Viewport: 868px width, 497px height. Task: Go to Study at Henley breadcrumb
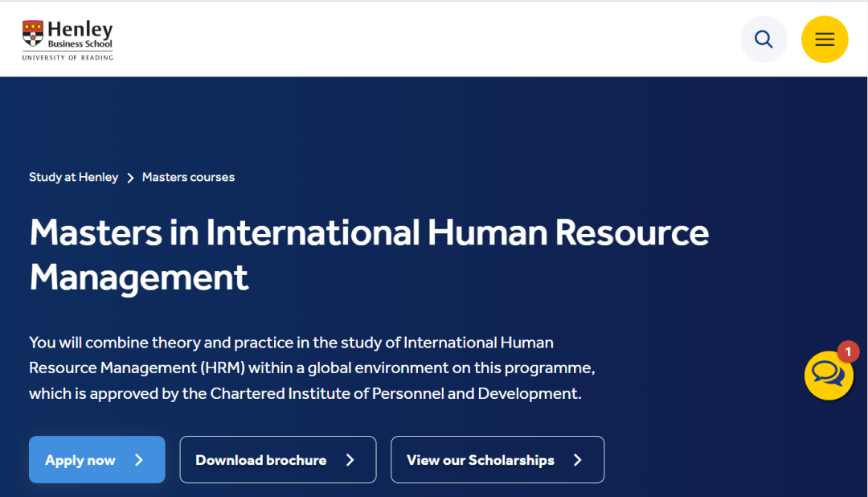pos(73,177)
